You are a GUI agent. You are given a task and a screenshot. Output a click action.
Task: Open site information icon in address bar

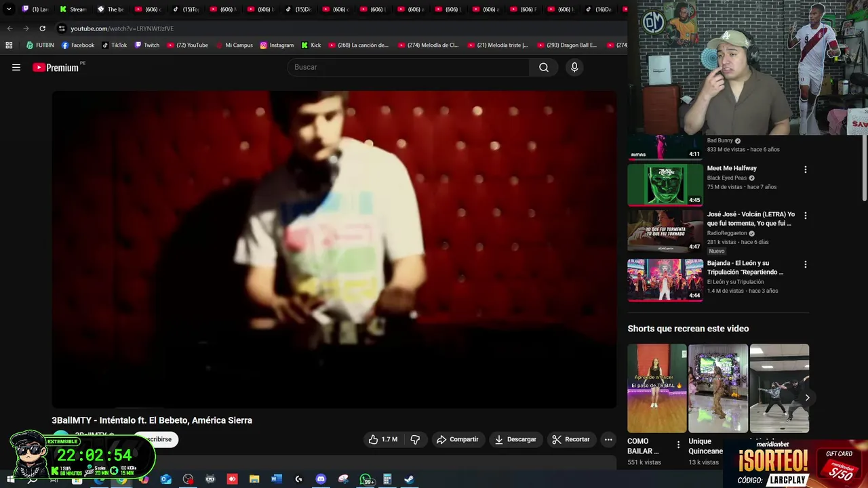[x=62, y=28]
